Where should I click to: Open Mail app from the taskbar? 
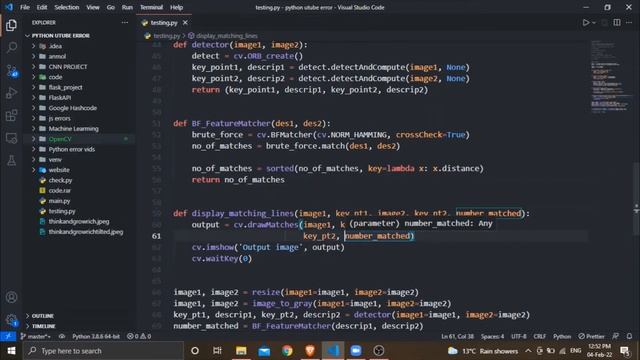(x=264, y=351)
